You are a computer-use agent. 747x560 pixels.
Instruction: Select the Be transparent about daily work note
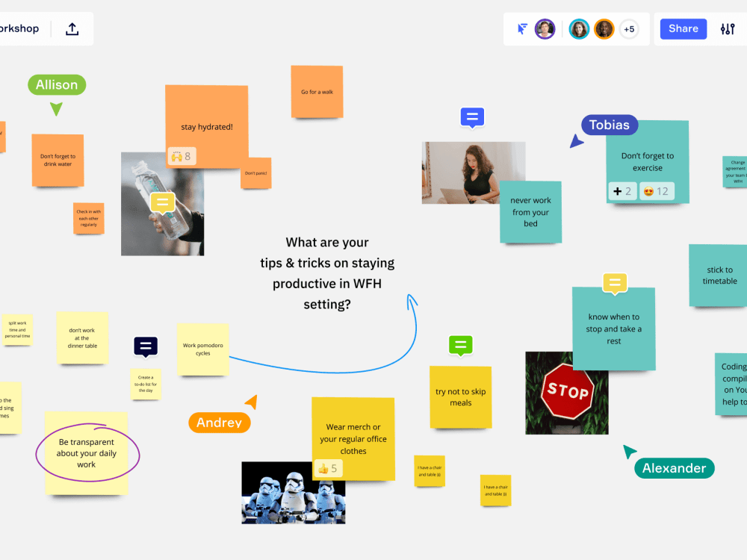[x=86, y=453]
